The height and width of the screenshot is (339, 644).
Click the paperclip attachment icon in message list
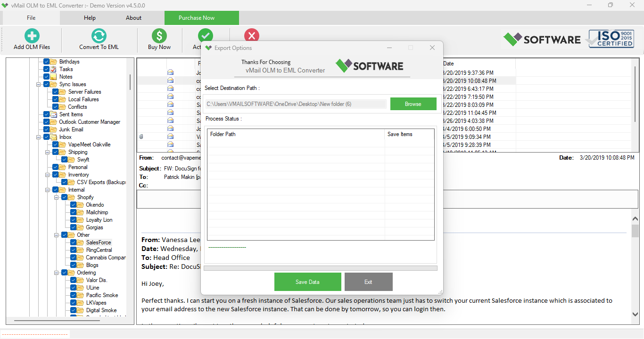point(140,137)
